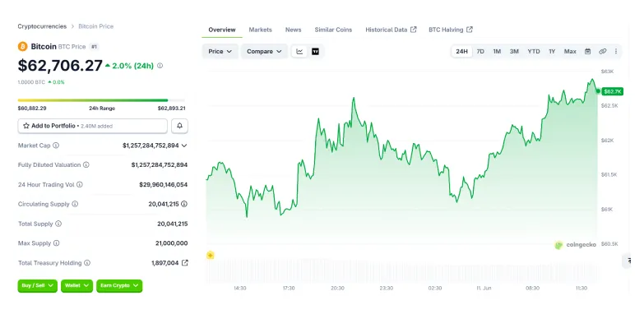644x319 pixels.
Task: Click 1.0000 BTC conversion text
Action: pos(31,82)
